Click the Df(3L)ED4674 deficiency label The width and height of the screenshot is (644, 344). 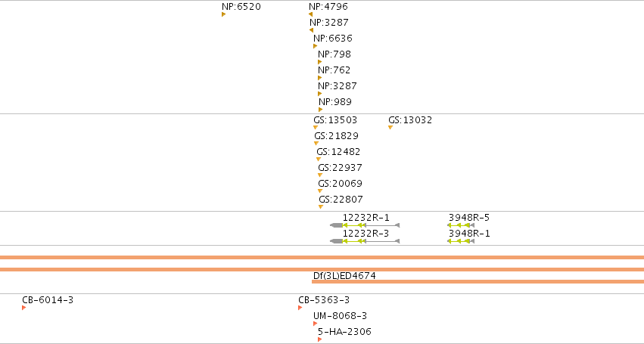click(344, 276)
